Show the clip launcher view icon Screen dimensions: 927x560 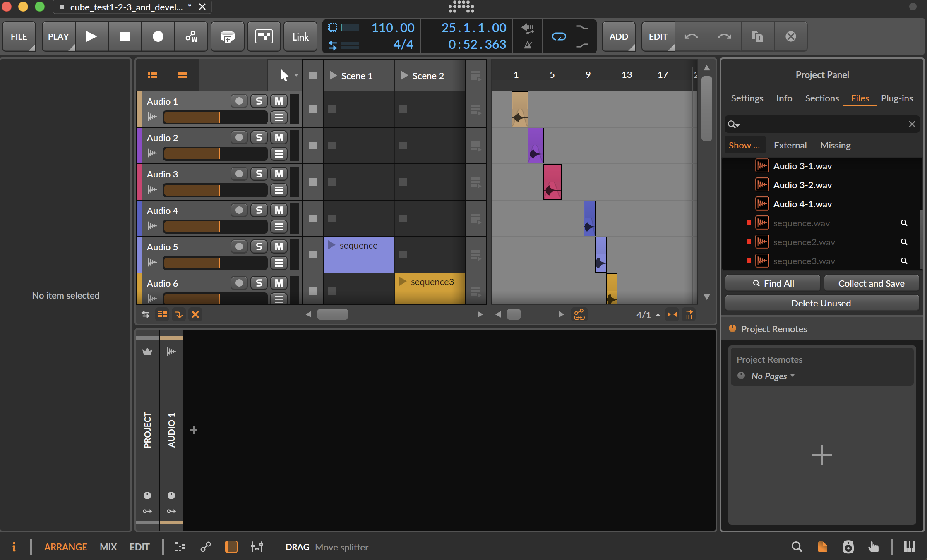[152, 75]
